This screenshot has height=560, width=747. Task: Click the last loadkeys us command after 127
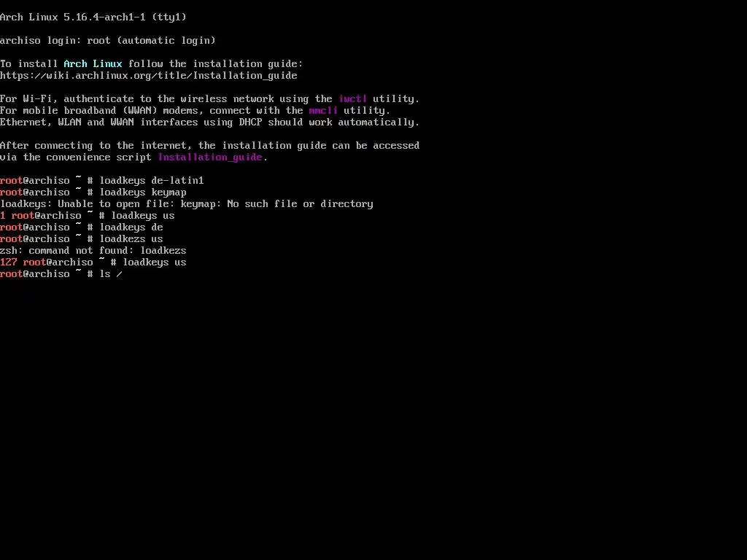[x=155, y=262]
